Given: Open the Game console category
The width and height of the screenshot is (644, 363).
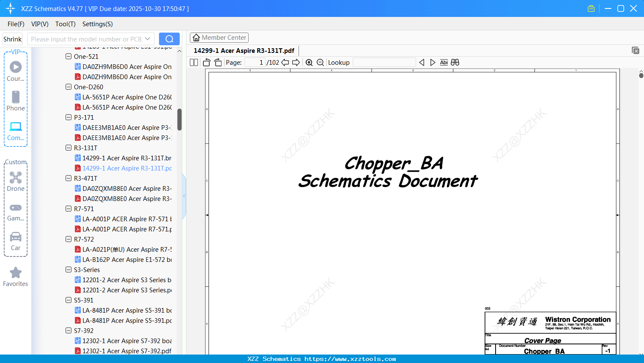Looking at the screenshot, I should [16, 212].
